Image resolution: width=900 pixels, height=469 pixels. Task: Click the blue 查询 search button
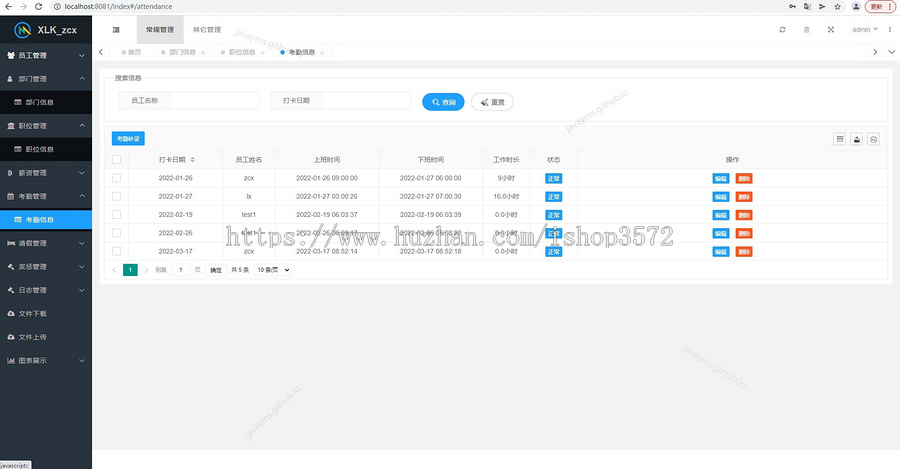443,102
